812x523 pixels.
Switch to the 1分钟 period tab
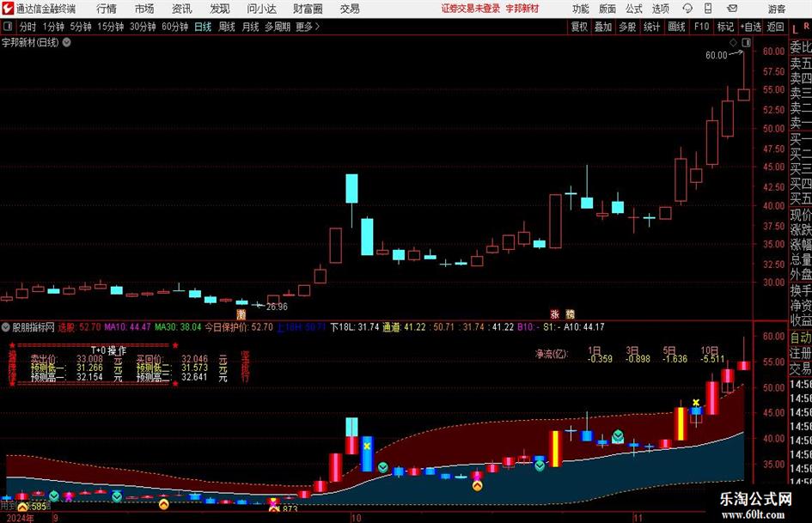[x=53, y=27]
